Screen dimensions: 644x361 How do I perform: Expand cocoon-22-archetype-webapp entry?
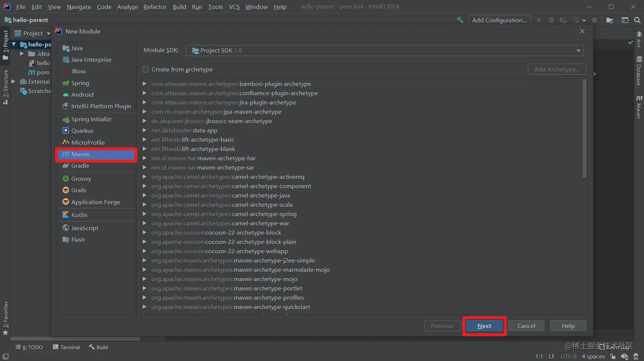[145, 251]
